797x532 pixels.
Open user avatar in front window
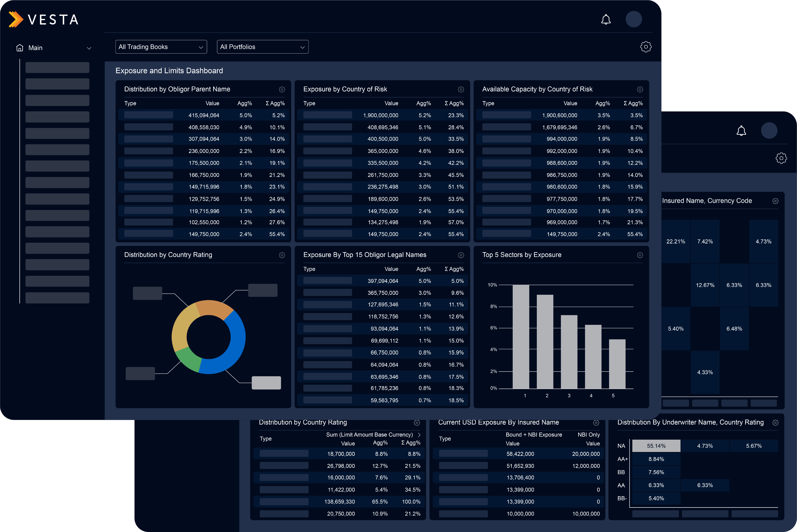pos(634,19)
